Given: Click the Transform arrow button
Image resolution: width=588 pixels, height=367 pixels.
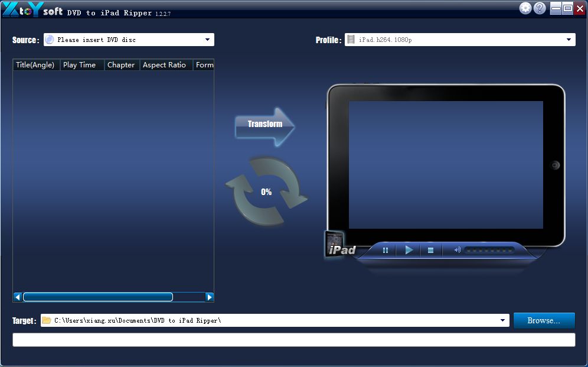Looking at the screenshot, I should (x=264, y=127).
